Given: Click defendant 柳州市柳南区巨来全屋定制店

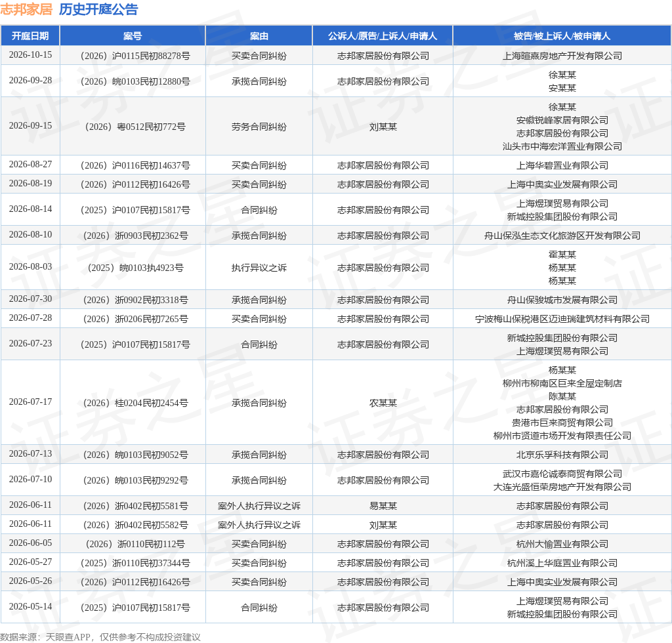Looking at the screenshot, I should tap(562, 383).
